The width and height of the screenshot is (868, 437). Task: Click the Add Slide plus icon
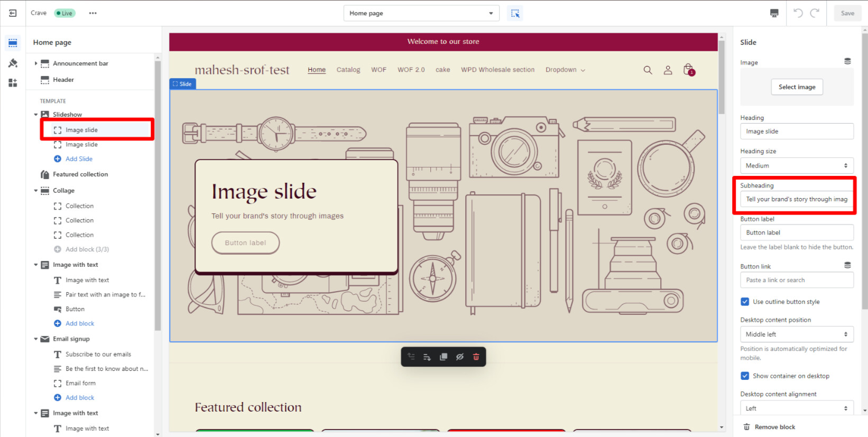click(x=58, y=159)
